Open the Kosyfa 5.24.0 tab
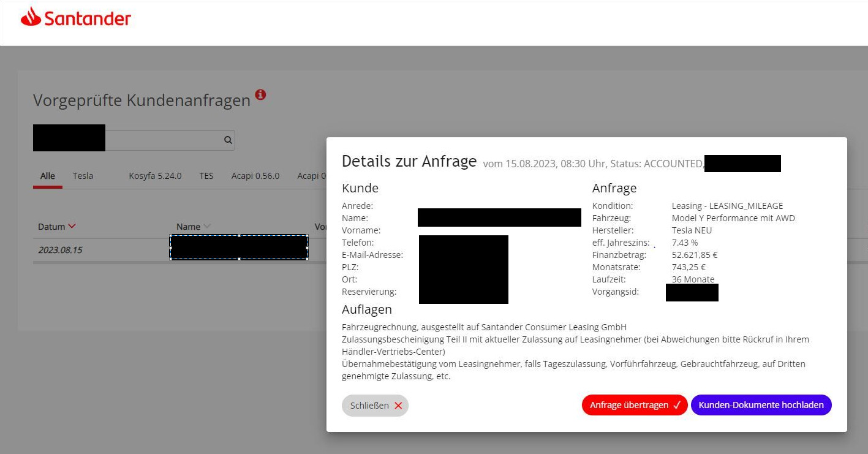This screenshot has width=868, height=454. pyautogui.click(x=155, y=176)
